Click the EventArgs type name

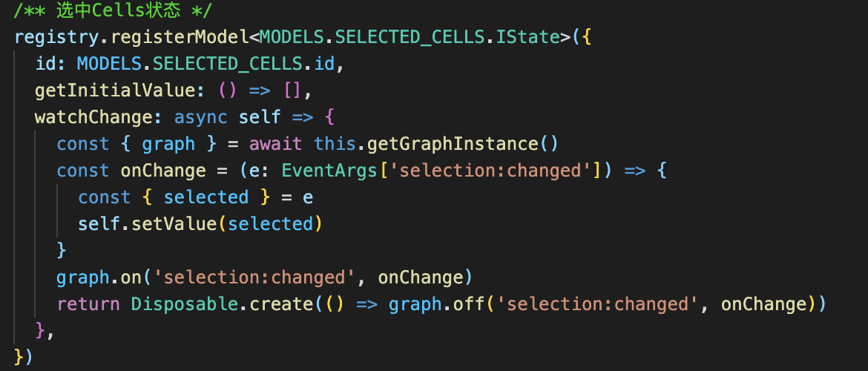tap(329, 171)
